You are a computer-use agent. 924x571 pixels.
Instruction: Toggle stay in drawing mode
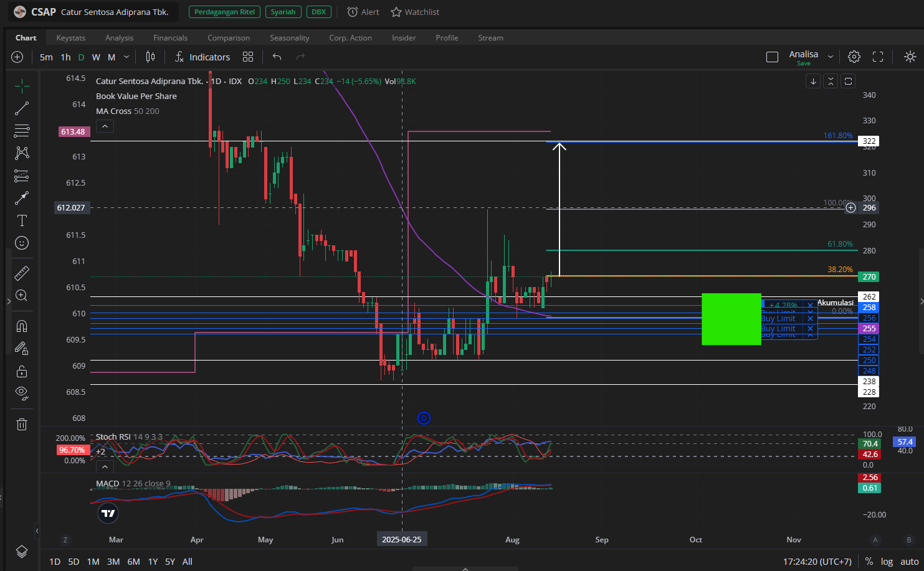[x=22, y=349]
